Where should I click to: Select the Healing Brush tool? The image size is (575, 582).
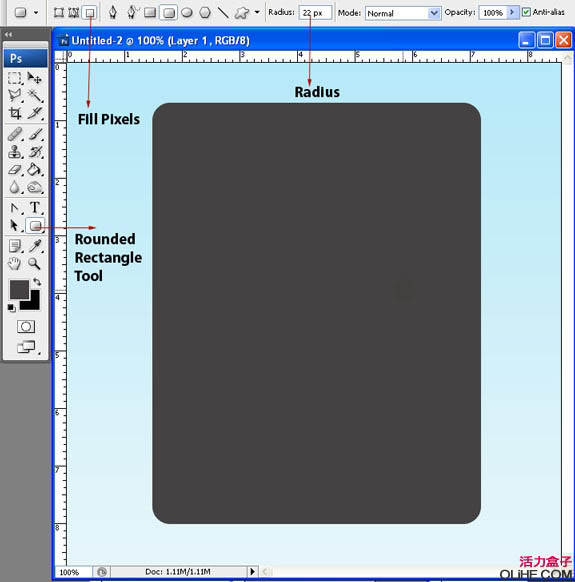pos(14,134)
